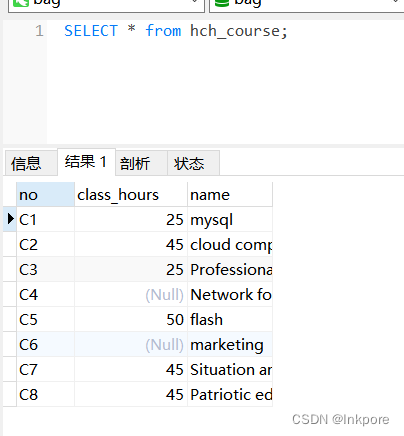
Task: Click the 'Patriotic ed' name cell
Action: click(230, 394)
